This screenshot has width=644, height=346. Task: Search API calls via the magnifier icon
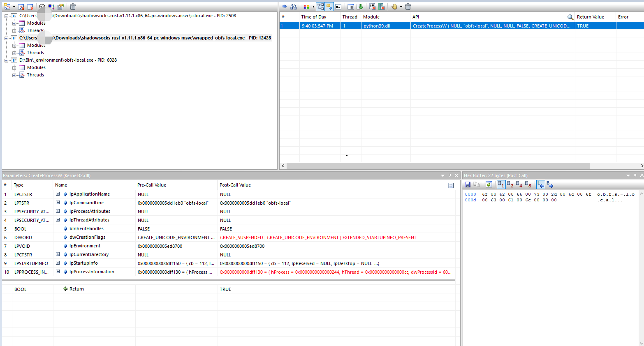click(x=570, y=17)
